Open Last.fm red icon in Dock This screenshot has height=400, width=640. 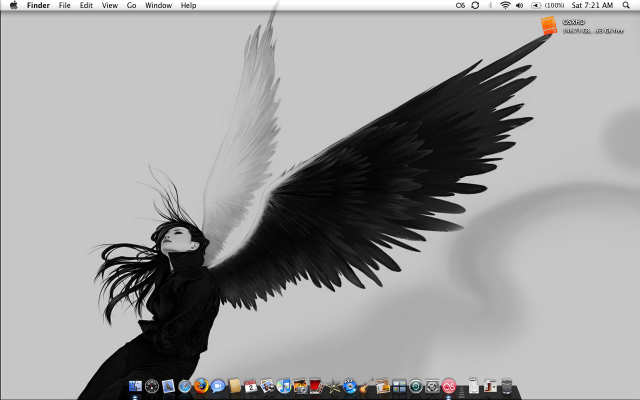click(x=449, y=386)
